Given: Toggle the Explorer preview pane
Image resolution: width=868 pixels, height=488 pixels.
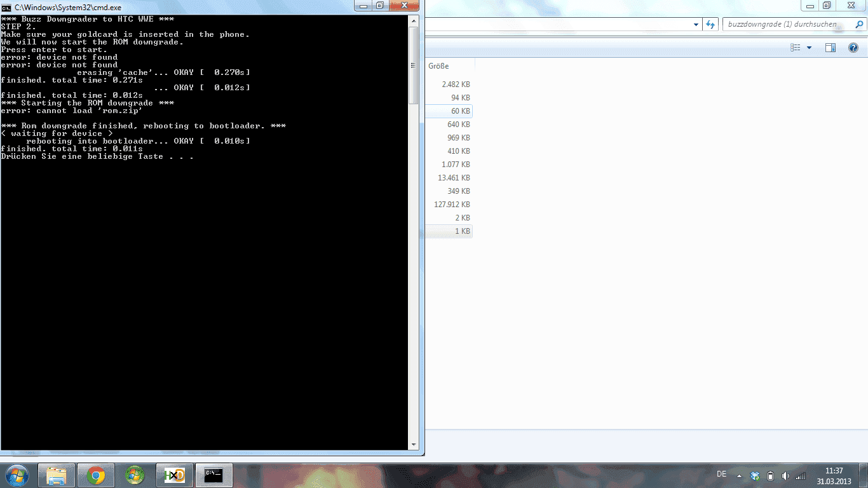Looking at the screenshot, I should click(831, 48).
